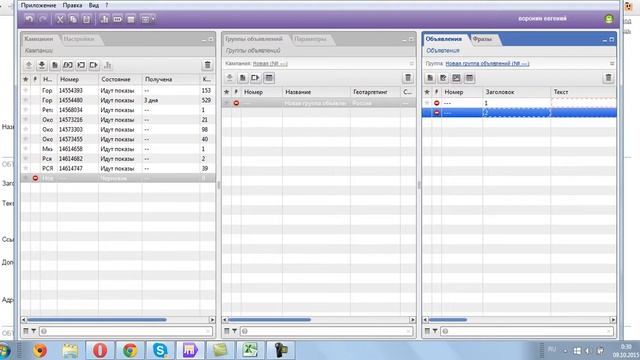640x360 pixels.
Task: Star campaign 14568034
Action: pos(26,110)
